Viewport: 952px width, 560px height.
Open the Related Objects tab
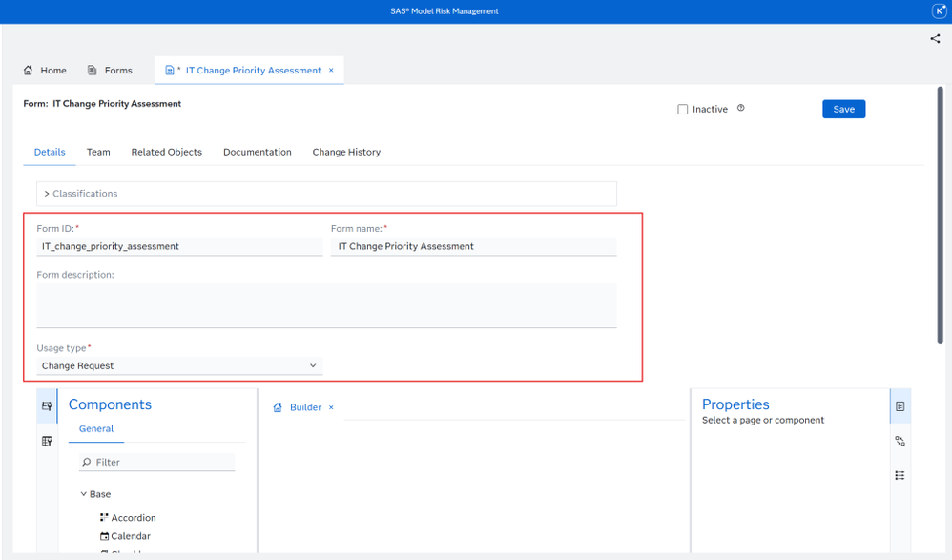pos(166,152)
